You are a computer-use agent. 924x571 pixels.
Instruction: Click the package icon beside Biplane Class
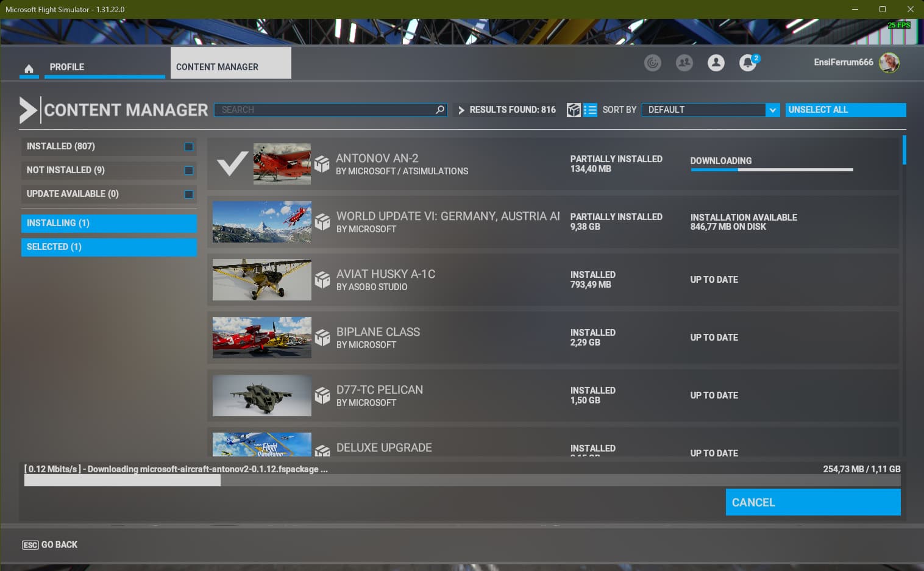point(322,338)
